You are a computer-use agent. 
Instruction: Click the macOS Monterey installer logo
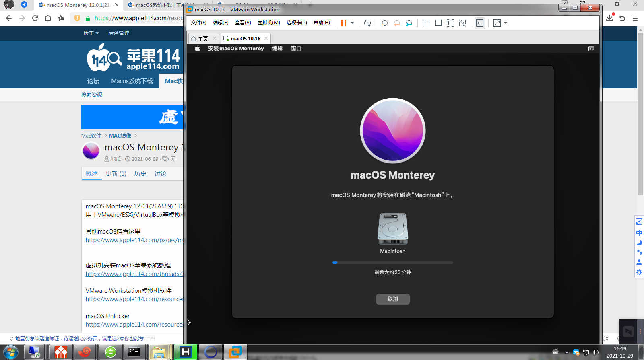pos(393,131)
